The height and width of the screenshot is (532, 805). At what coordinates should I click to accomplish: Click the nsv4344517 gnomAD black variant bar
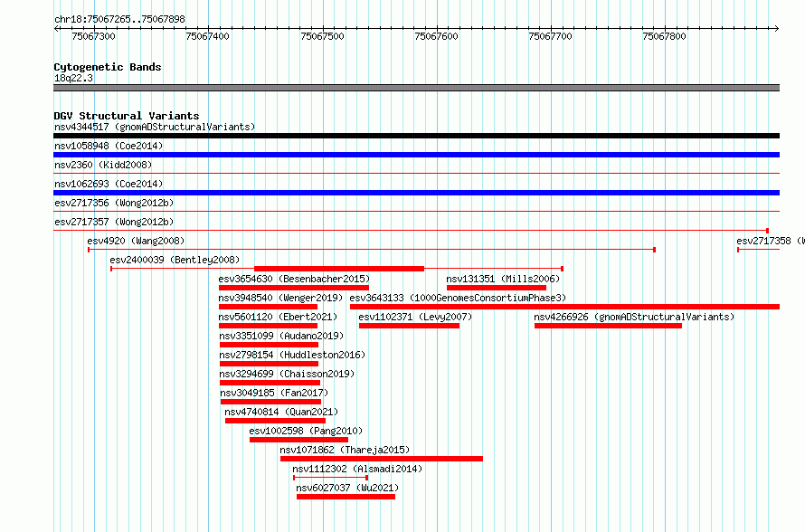click(x=416, y=136)
